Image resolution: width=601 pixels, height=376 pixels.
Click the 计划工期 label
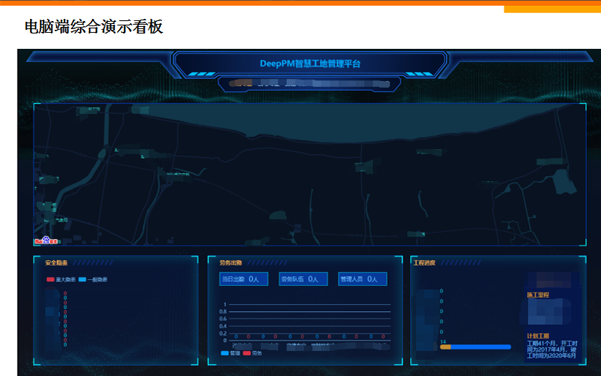point(538,336)
